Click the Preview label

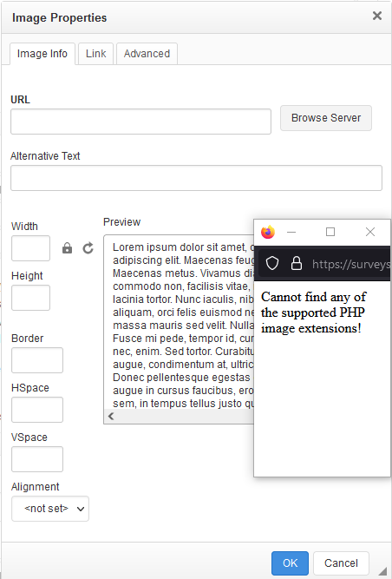[x=121, y=222]
